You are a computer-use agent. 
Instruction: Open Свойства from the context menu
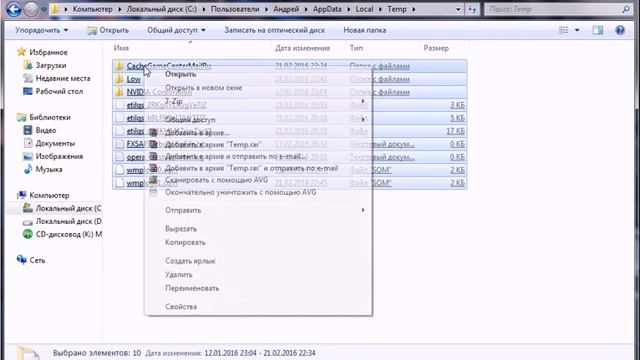coord(258,307)
